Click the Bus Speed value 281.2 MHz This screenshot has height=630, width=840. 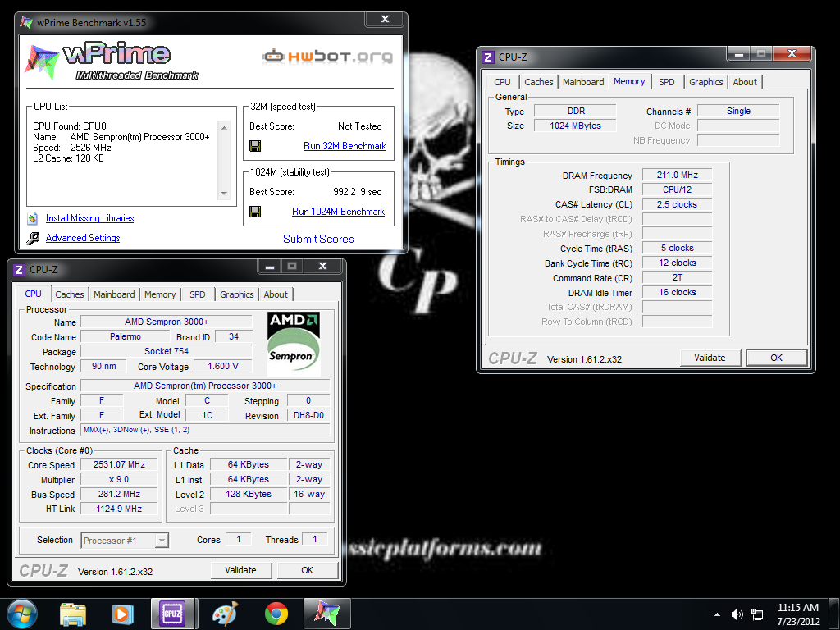(119, 495)
